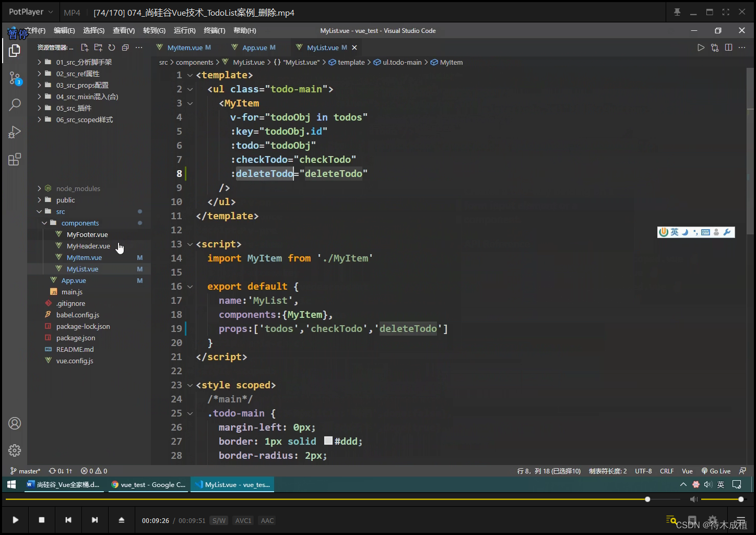Open the Source Control view with badge
Image resolution: width=756 pixels, height=535 pixels.
click(x=15, y=78)
